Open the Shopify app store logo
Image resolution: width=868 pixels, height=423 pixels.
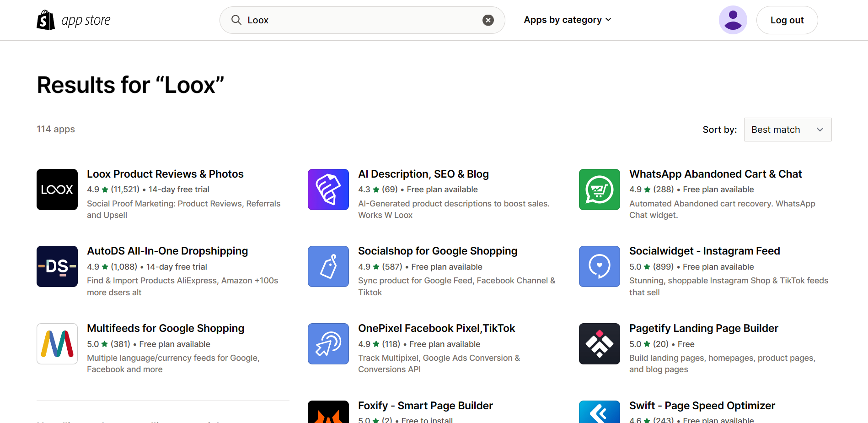[74, 20]
